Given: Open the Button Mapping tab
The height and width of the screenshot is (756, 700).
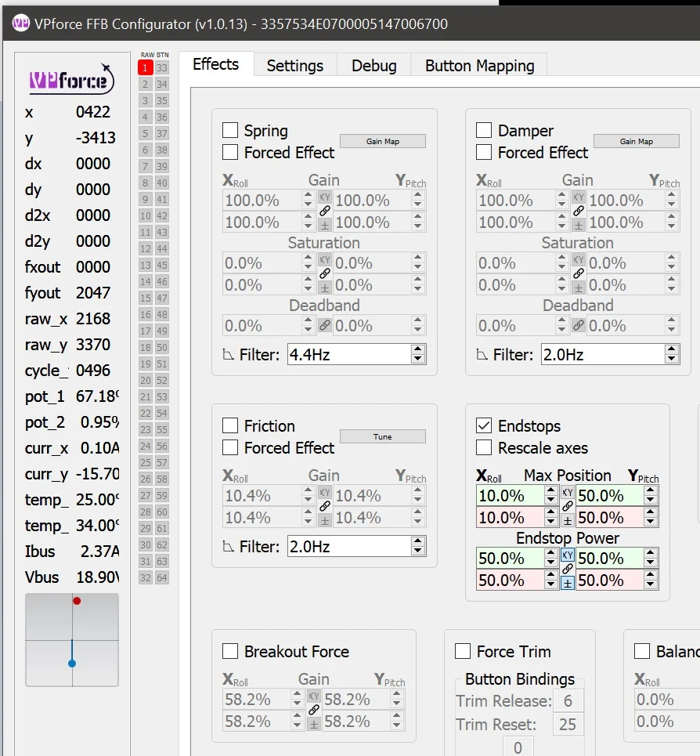Looking at the screenshot, I should pyautogui.click(x=479, y=66).
